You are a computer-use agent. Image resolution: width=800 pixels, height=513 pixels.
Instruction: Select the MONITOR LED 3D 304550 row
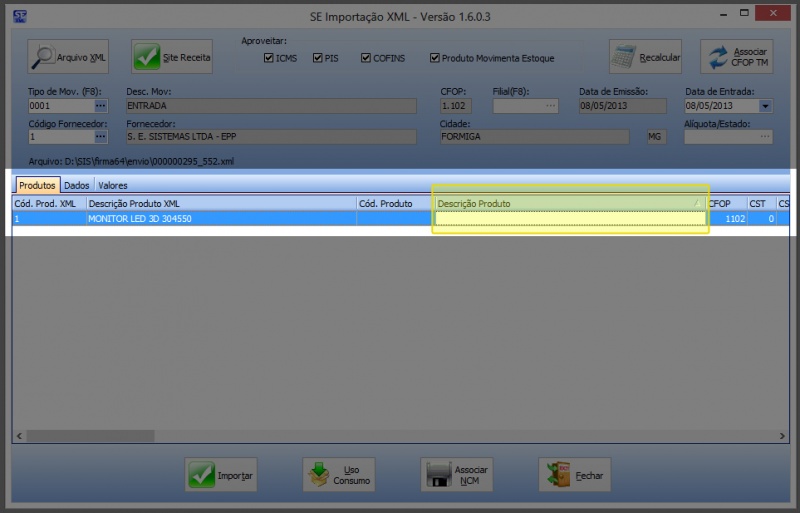tap(220, 218)
